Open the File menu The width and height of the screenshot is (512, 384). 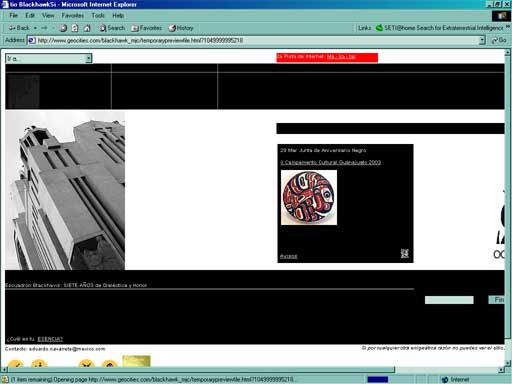point(13,15)
